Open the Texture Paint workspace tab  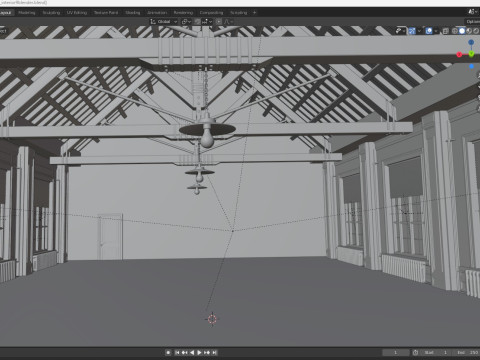tap(106, 13)
